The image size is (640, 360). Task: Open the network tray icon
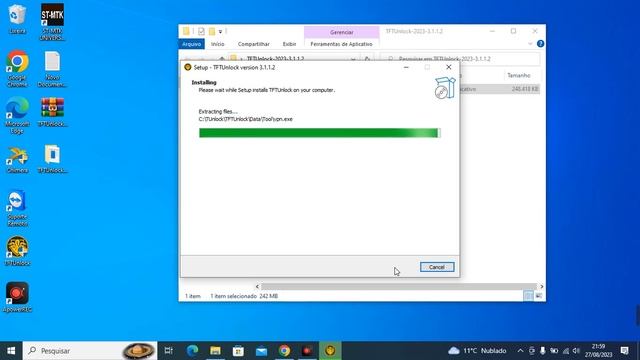tap(565, 351)
